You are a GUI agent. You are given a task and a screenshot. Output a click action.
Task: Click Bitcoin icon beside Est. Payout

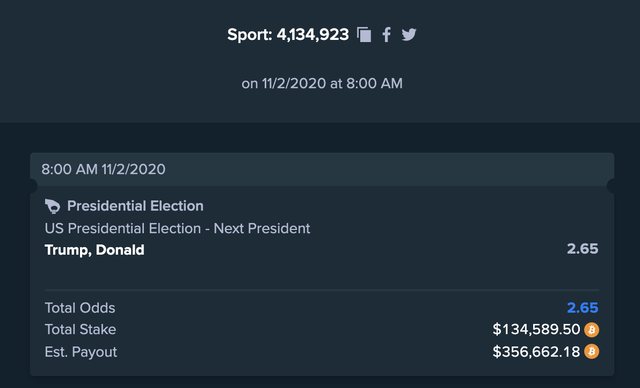pos(591,351)
